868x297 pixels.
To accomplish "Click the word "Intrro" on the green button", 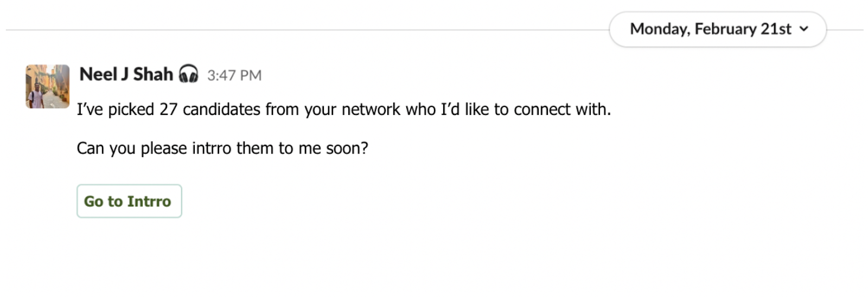I will (x=149, y=202).
